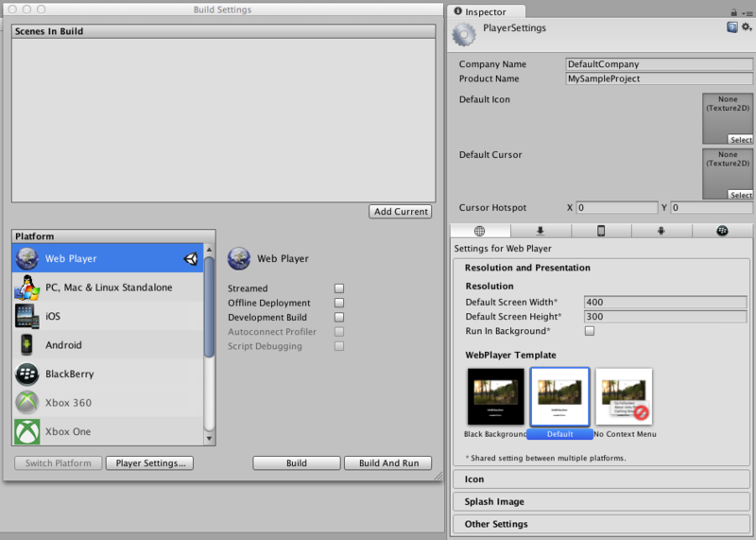The width and height of the screenshot is (756, 540).
Task: Switch to the Web Player globe settings tab
Action: [480, 231]
